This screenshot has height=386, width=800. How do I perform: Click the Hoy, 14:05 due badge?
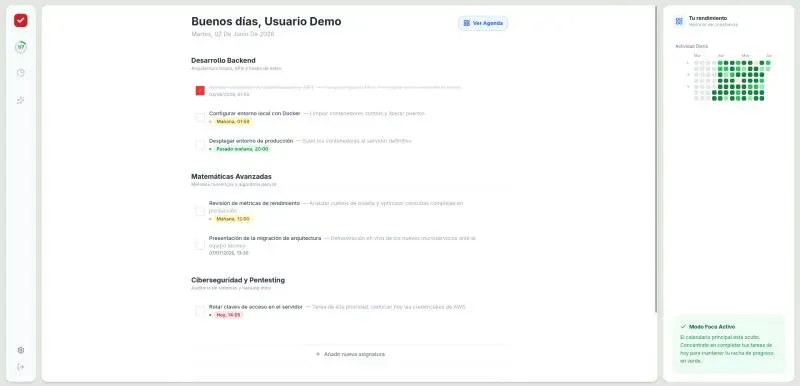[228, 315]
